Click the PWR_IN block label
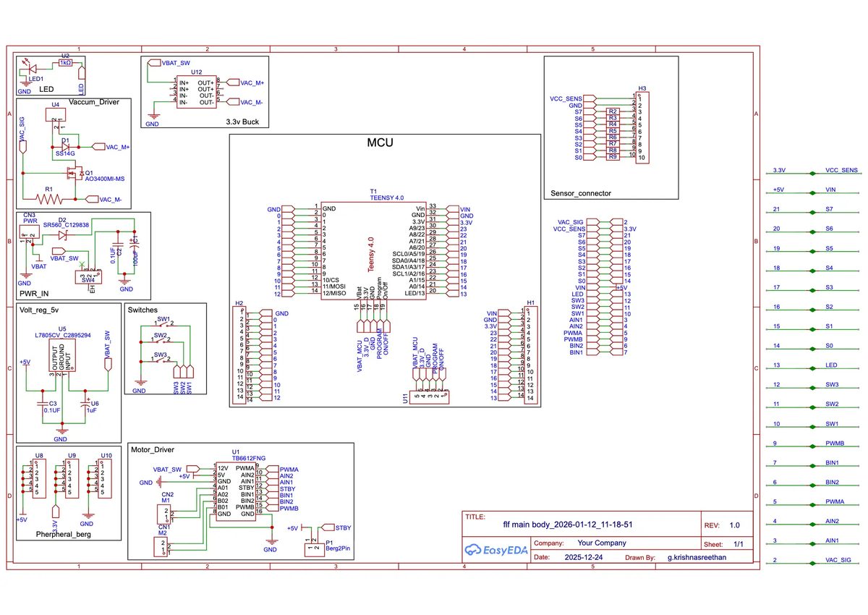This screenshot has width=868, height=615. (35, 294)
